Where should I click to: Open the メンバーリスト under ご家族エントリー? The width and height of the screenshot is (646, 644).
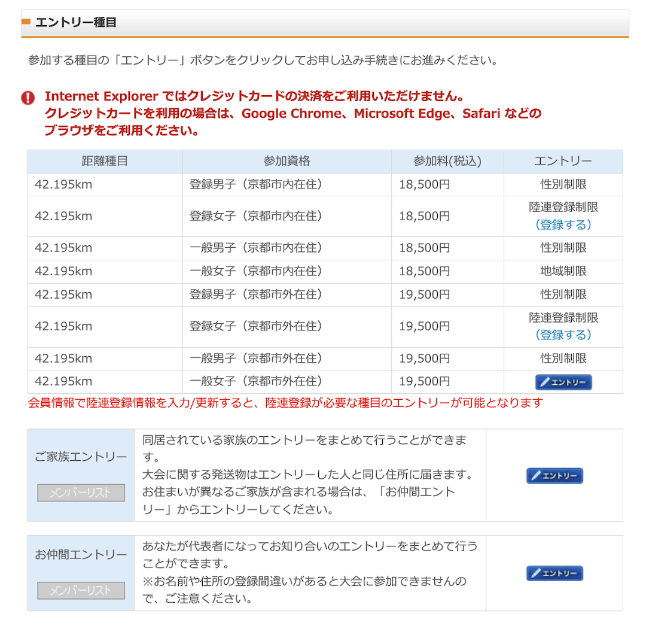pos(81,493)
